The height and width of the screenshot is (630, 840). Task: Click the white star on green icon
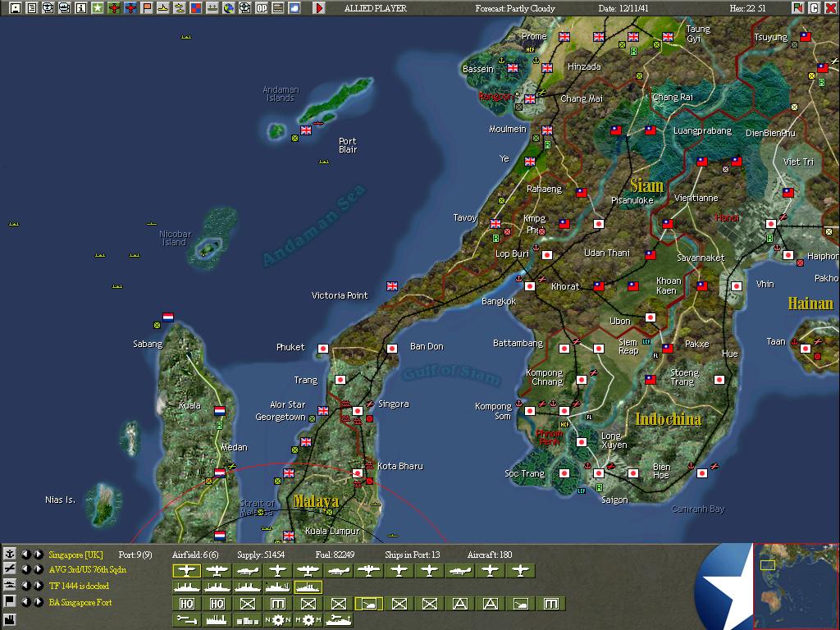pos(98,8)
